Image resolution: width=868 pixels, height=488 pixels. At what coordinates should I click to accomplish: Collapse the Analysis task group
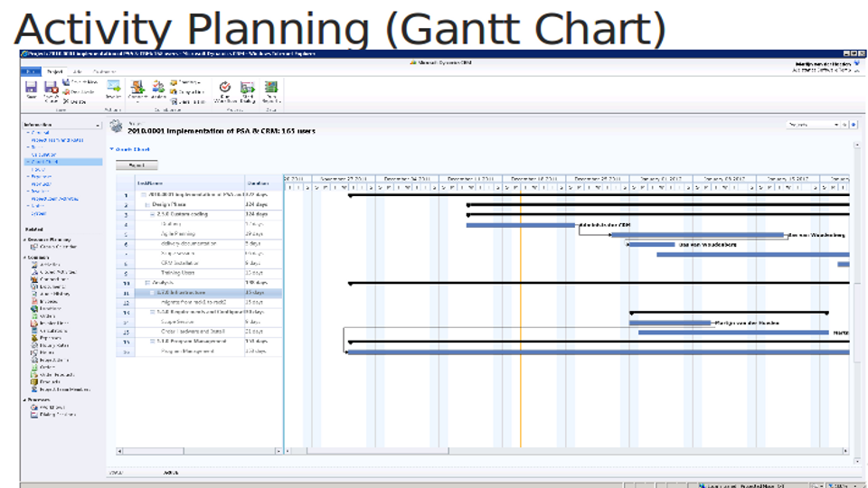pos(147,283)
